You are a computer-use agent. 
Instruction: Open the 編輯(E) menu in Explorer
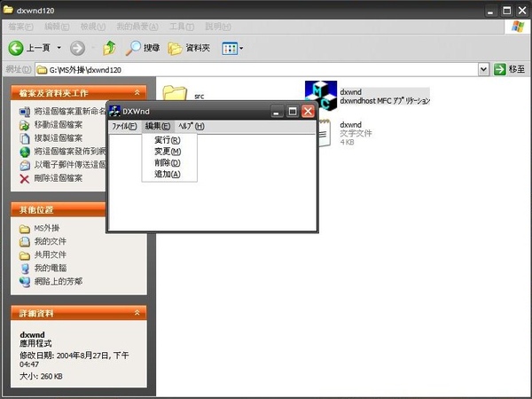[57, 27]
